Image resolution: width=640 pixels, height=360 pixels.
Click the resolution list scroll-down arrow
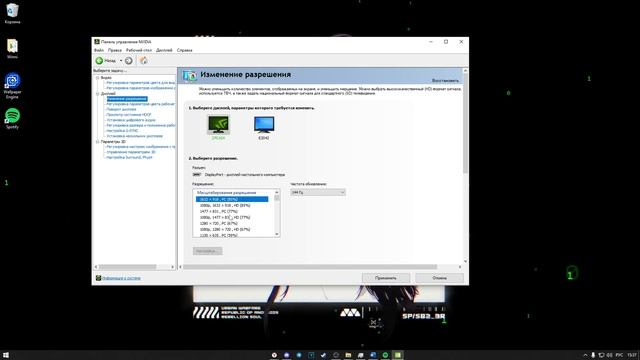pos(277,234)
